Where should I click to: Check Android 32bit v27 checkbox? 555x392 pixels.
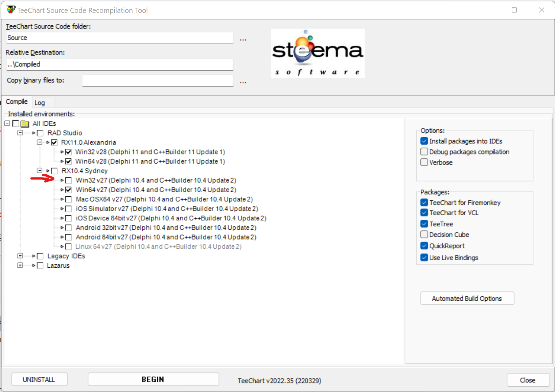[x=69, y=227]
